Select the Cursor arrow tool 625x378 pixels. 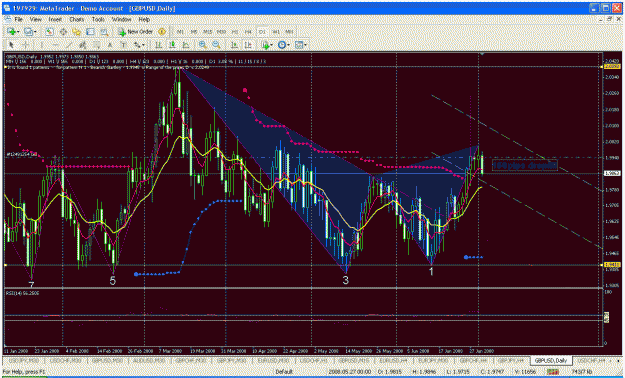click(x=11, y=45)
